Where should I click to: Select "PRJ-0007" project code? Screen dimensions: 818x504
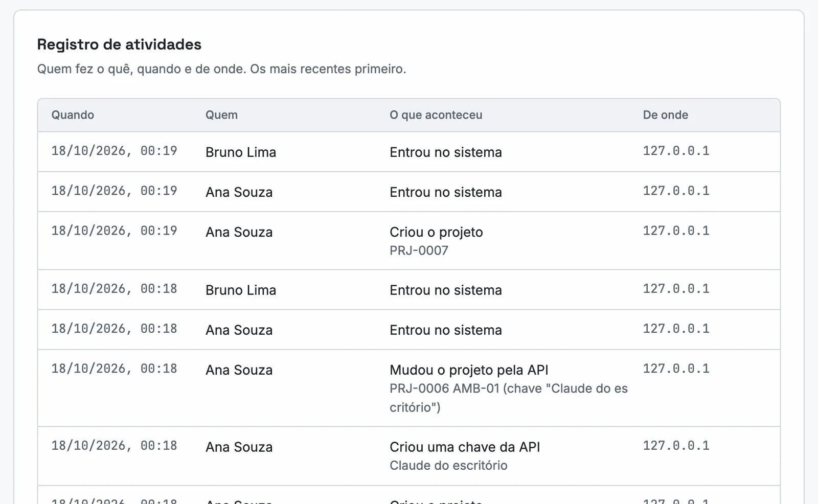[x=419, y=250]
